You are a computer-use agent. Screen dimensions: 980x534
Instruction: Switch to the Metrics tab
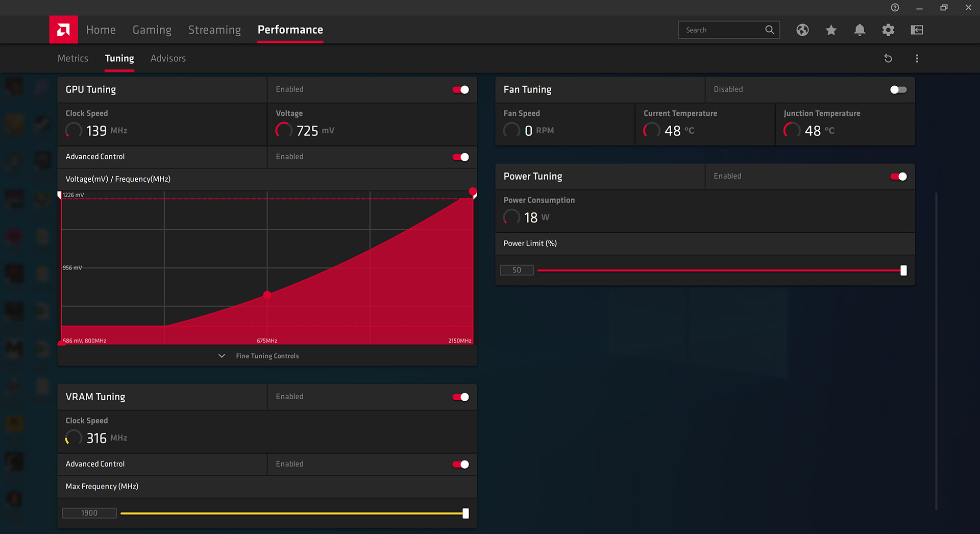click(73, 58)
